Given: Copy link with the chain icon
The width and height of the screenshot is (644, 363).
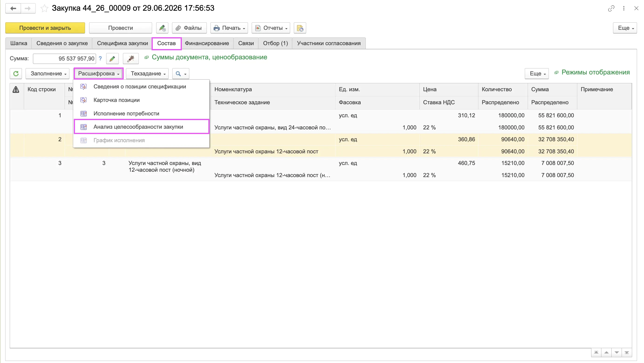Looking at the screenshot, I should click(x=611, y=8).
